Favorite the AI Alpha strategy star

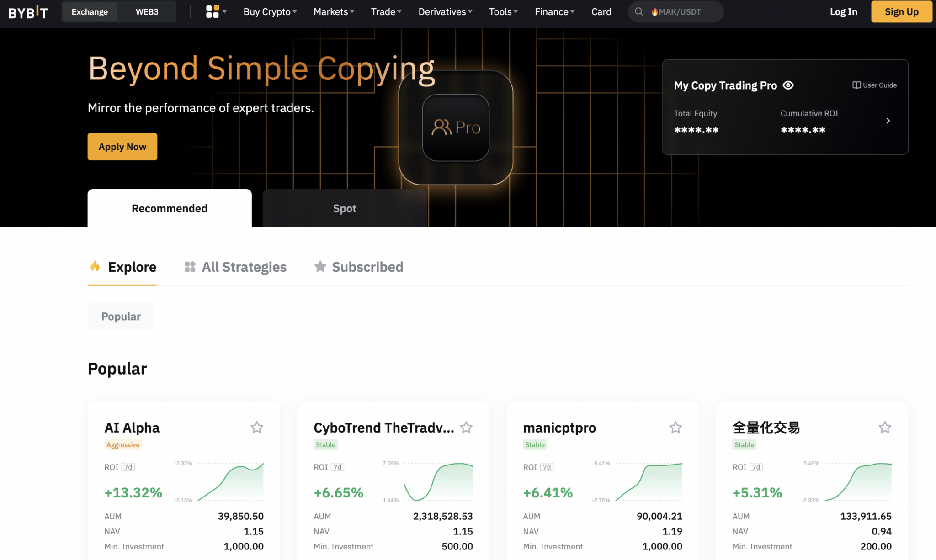pos(257,428)
